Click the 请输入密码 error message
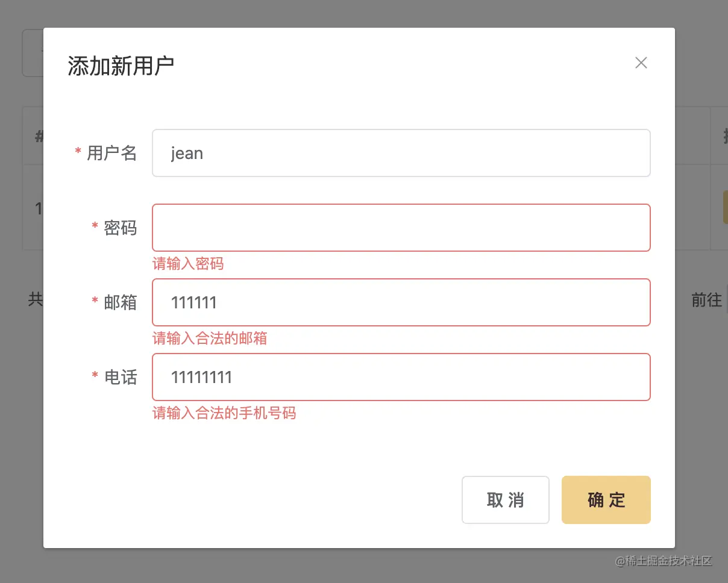The height and width of the screenshot is (583, 728). pos(188,264)
